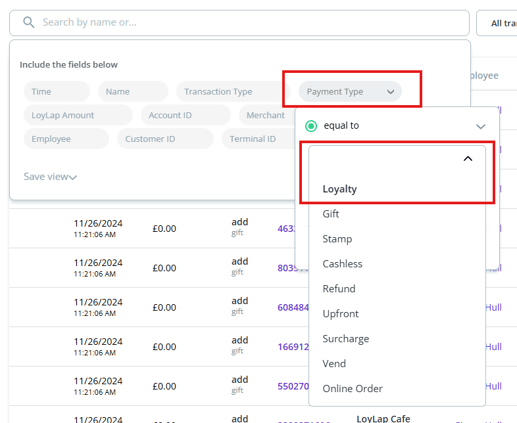
Task: Click the search magnifier icon
Action: coord(29,23)
